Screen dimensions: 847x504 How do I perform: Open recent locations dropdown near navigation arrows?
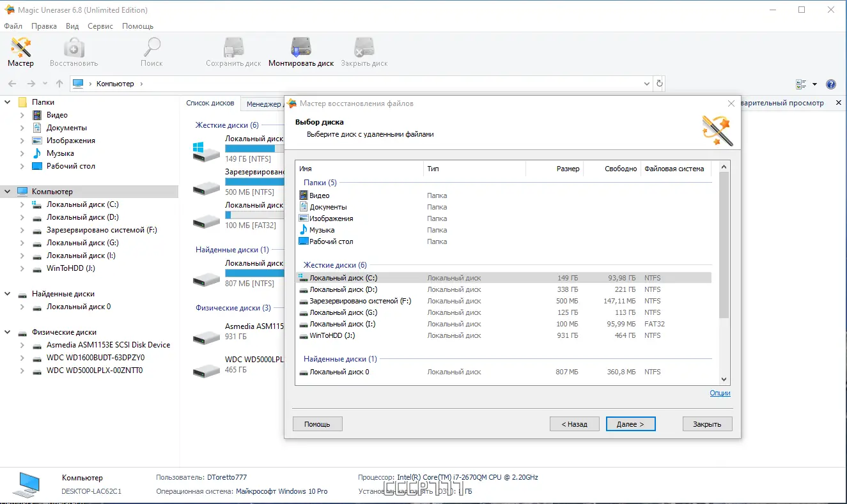[x=45, y=84]
